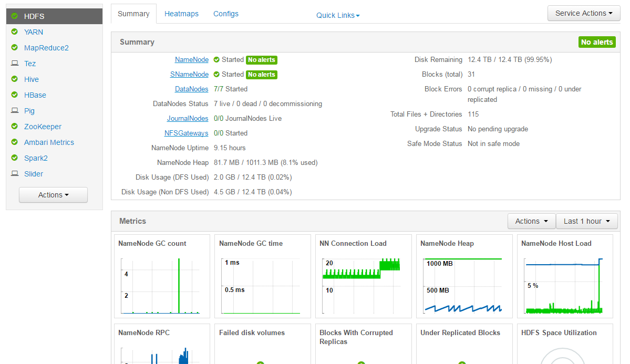The width and height of the screenshot is (630, 364).
Task: Open the DataNodes link
Action: click(192, 89)
